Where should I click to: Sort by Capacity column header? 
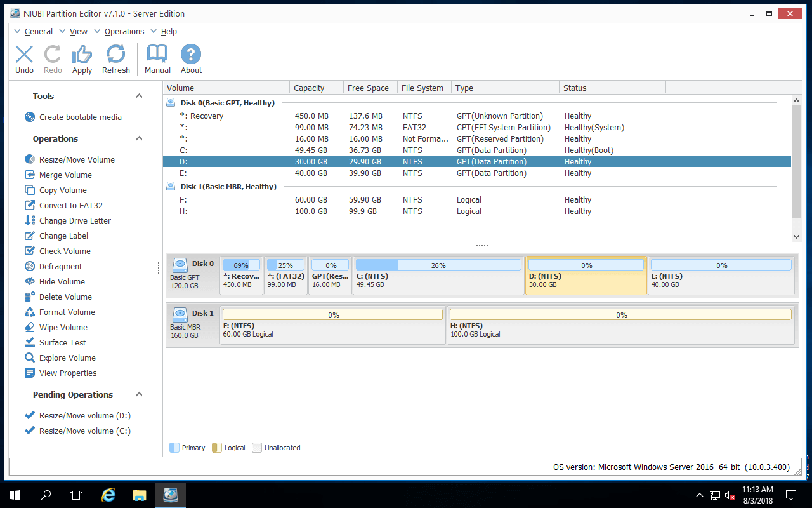(317, 88)
